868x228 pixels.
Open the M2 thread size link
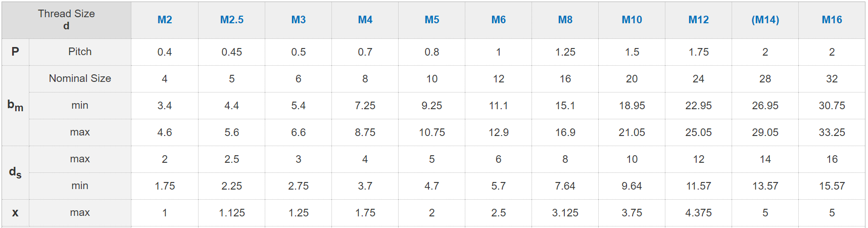[165, 20]
